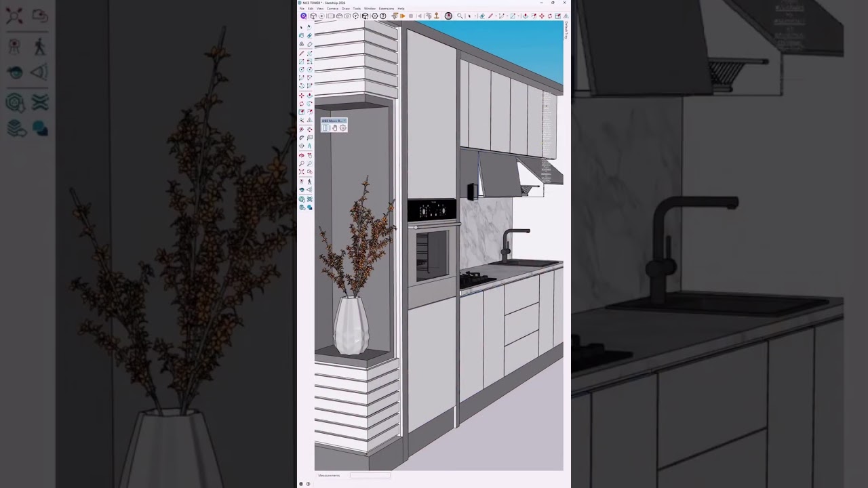Screen dimensions: 868x488
Task: Activate the Walk tool in left toolbar
Action: (310, 182)
